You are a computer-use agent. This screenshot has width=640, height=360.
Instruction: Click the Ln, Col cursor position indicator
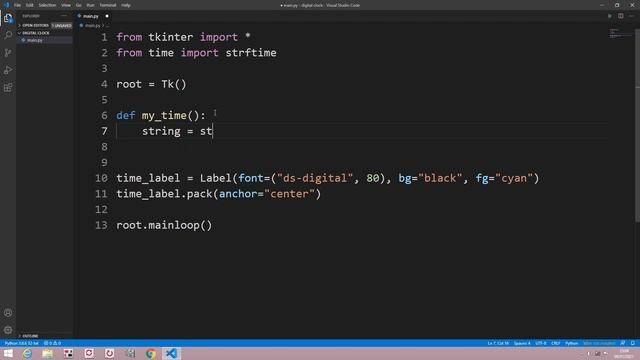pyautogui.click(x=498, y=343)
